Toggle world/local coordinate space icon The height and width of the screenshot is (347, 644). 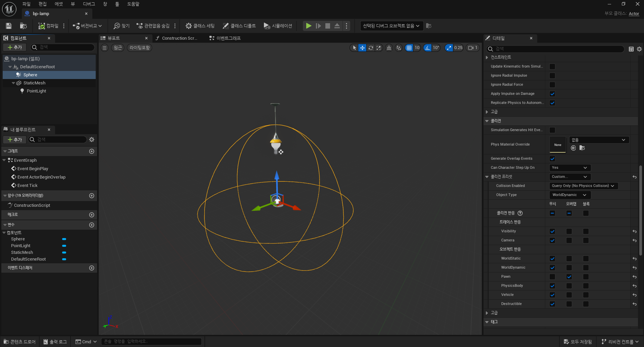click(389, 48)
